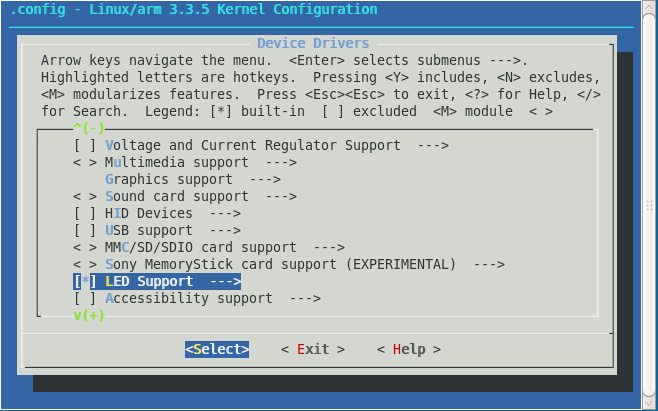Click the Device Drivers dialog title

[x=313, y=43]
